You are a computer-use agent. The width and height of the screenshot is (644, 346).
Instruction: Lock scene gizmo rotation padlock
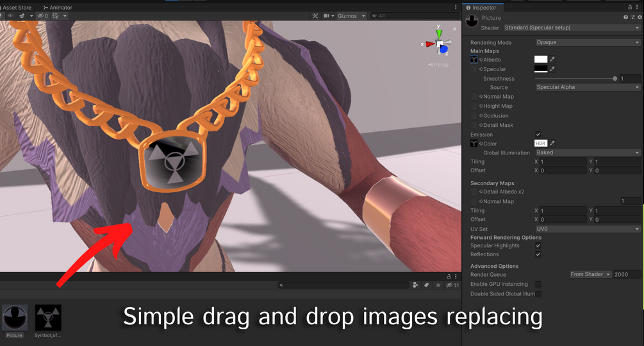(454, 28)
